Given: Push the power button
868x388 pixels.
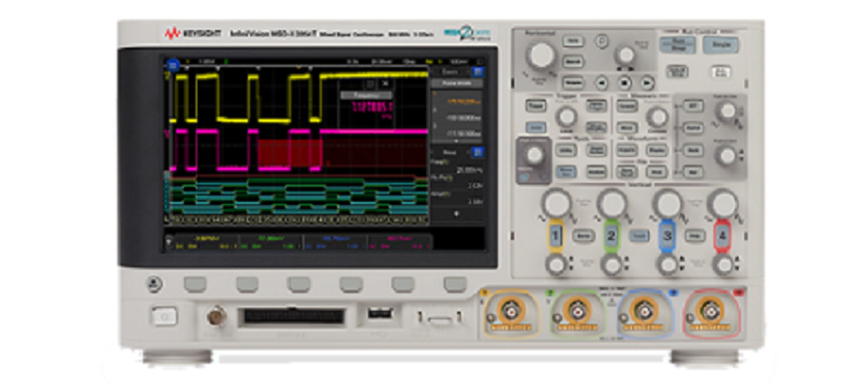Looking at the screenshot, I should (x=164, y=316).
